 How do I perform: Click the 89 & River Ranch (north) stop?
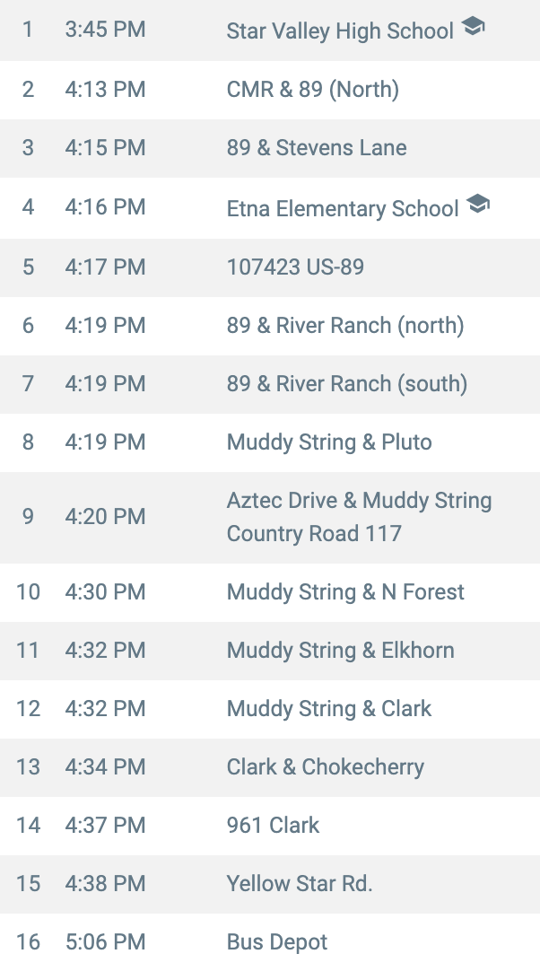pyautogui.click(x=345, y=325)
